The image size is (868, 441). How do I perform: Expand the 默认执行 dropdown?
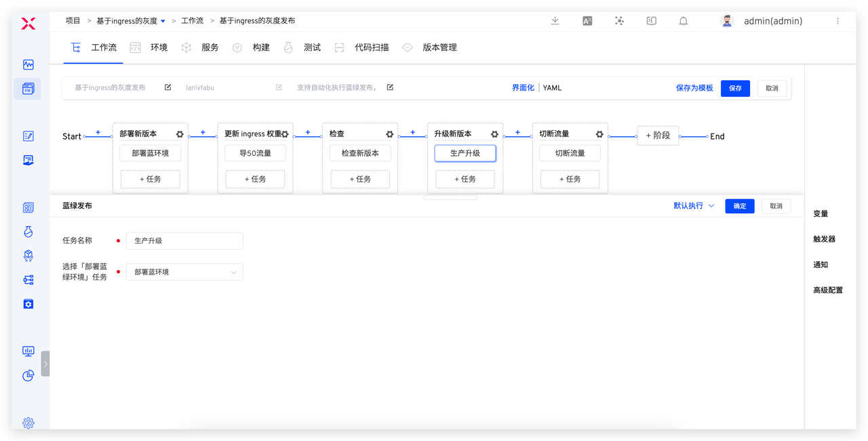(x=694, y=206)
